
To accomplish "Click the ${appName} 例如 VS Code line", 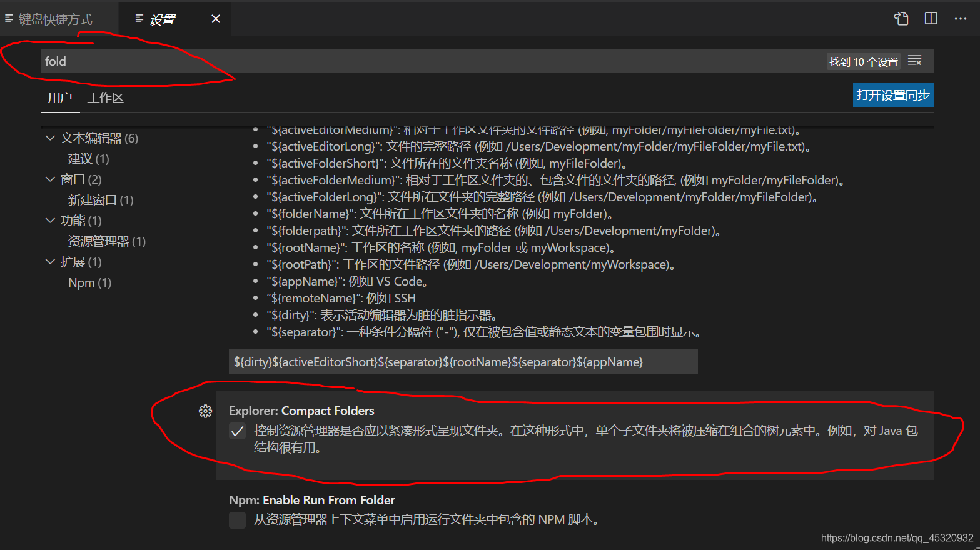I will pyautogui.click(x=348, y=281).
